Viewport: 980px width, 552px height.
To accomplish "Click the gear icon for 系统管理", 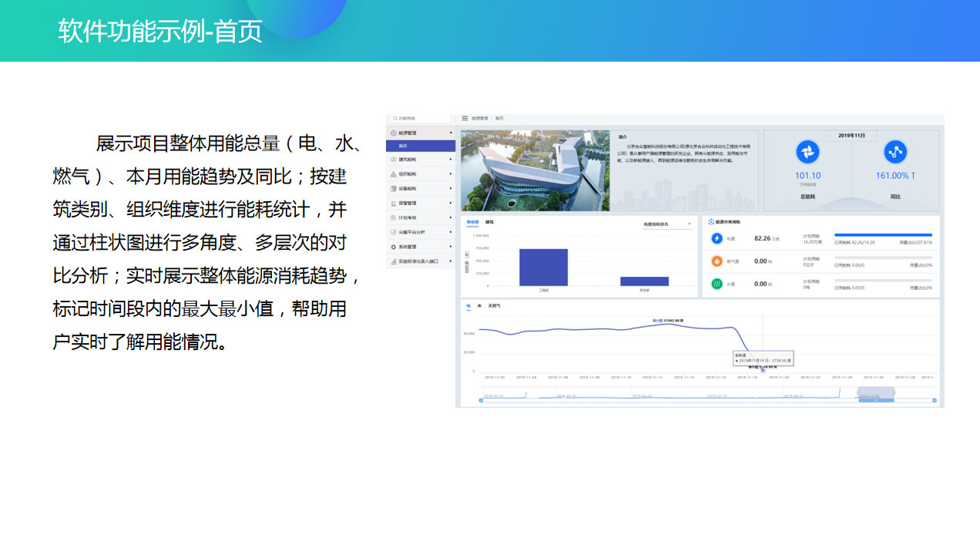I will click(x=393, y=247).
